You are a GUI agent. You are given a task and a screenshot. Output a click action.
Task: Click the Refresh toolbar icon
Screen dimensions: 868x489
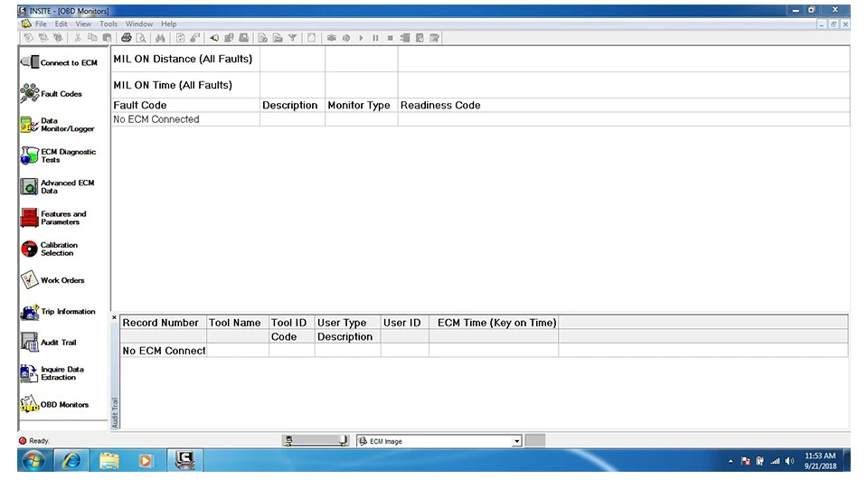[181, 38]
